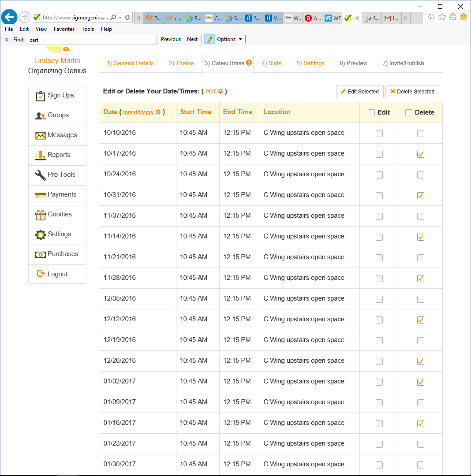Screen dimensions: 471x476
Task: Click into the Find text field
Action: 92,40
